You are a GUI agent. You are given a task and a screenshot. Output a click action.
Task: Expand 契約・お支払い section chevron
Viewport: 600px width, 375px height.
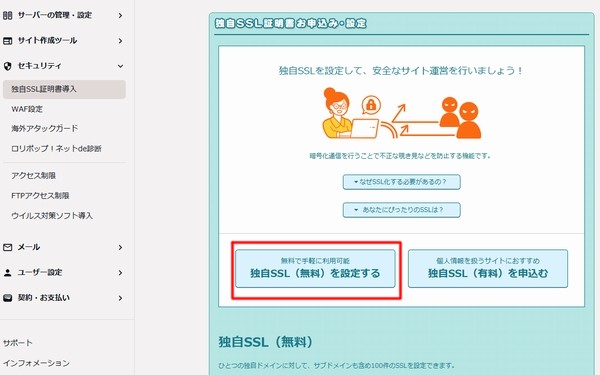pos(120,298)
